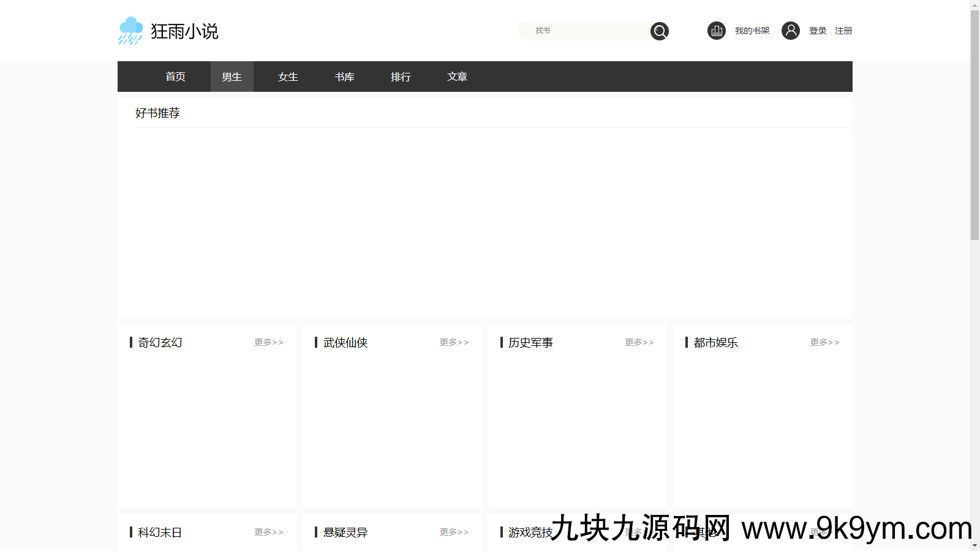
Task: Show more 历史军事 books via 更多>>
Action: pyautogui.click(x=639, y=342)
